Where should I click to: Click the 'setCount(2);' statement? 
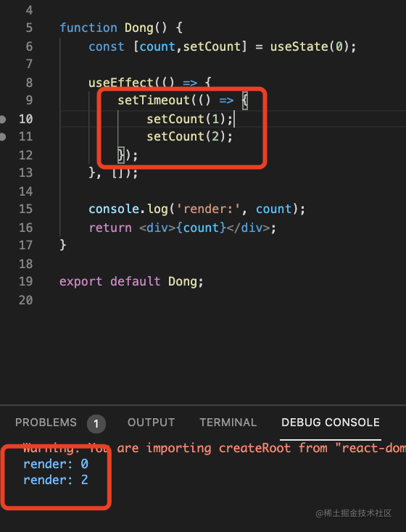[x=189, y=137]
